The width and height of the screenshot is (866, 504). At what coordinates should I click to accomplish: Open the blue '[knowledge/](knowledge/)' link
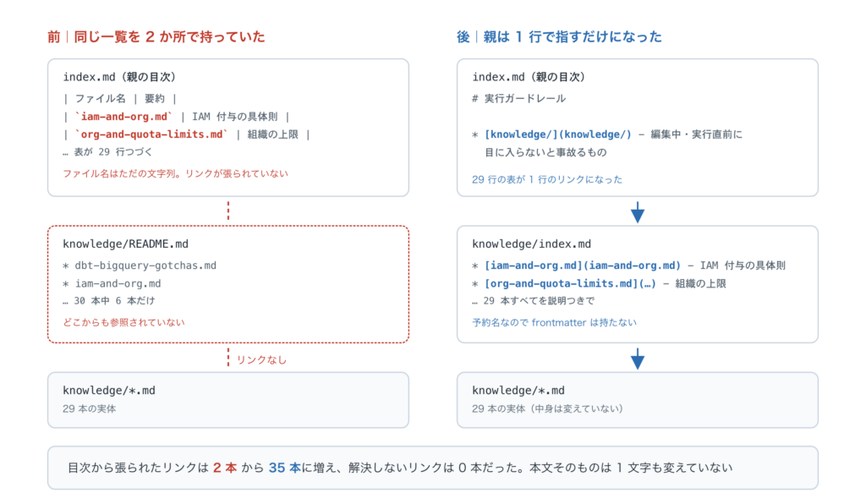point(558,134)
